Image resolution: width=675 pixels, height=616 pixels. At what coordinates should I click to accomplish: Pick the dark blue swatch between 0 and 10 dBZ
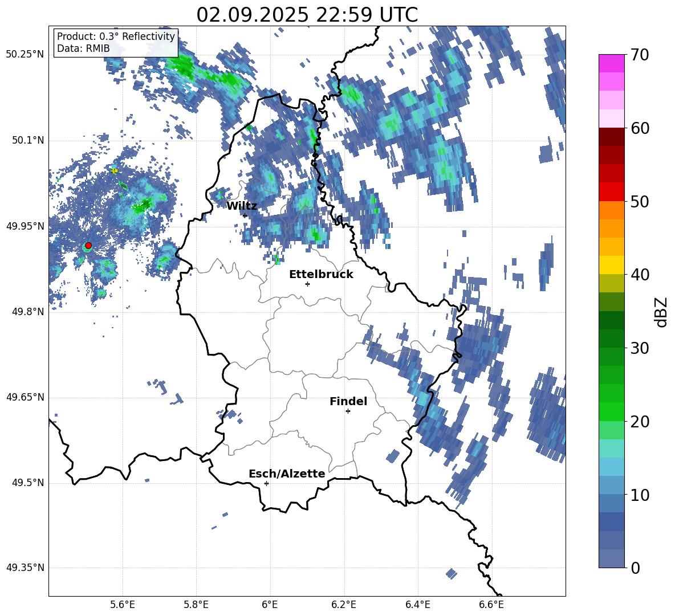(611, 522)
